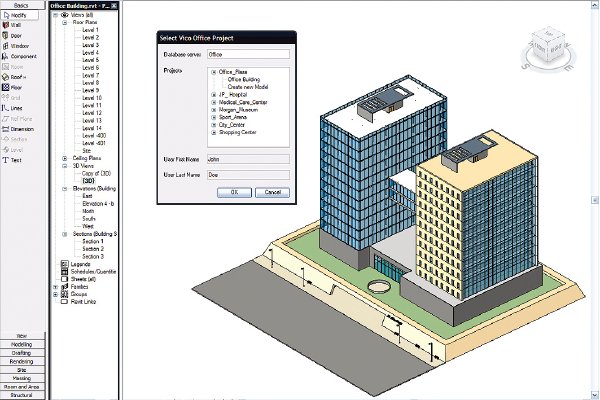
Task: Select the Level tool icon
Action: tap(5, 150)
